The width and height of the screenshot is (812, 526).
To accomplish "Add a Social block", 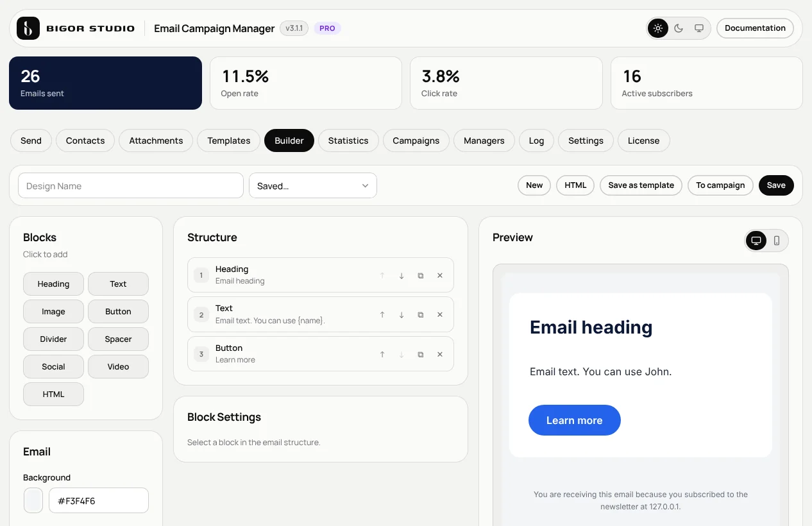I will pos(53,366).
